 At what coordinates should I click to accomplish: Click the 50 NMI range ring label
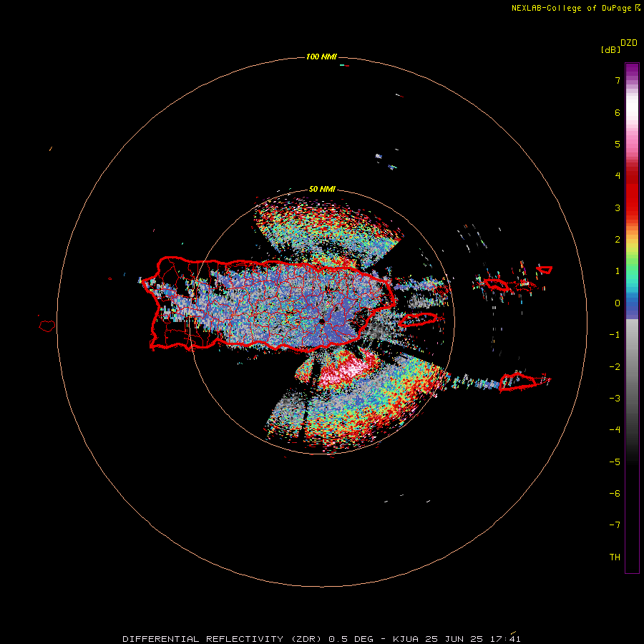[x=322, y=190]
